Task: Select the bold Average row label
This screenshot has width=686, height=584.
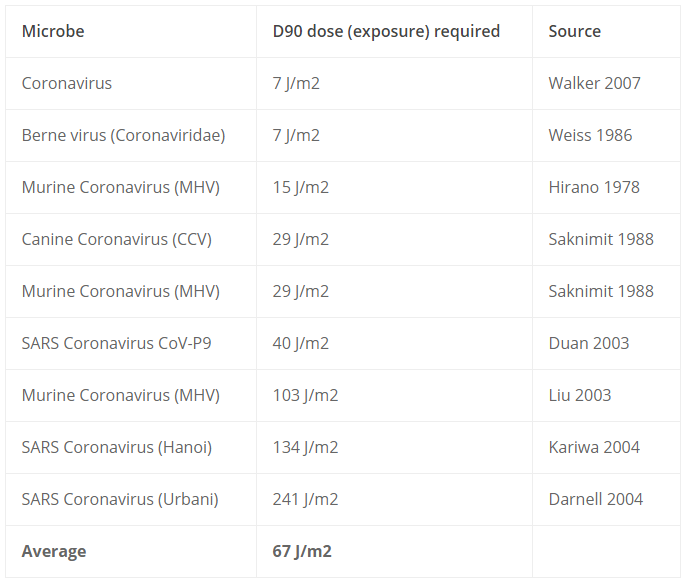Action: pyautogui.click(x=54, y=551)
